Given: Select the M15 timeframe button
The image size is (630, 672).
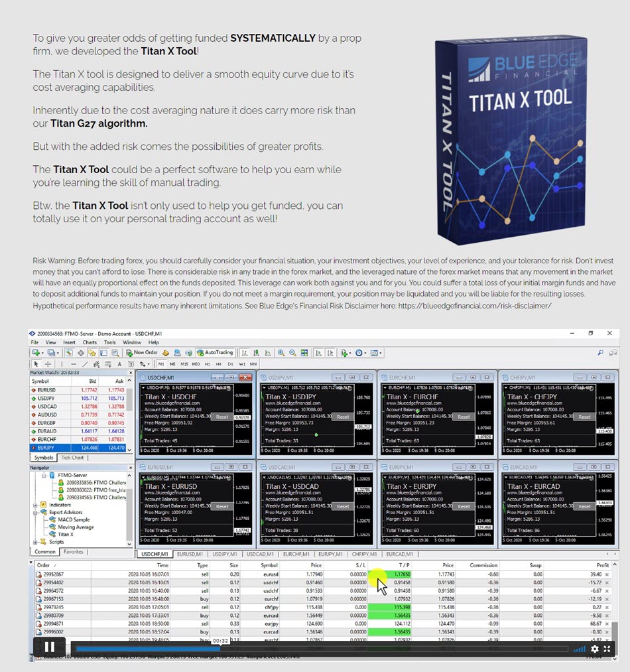Looking at the screenshot, I should (184, 364).
